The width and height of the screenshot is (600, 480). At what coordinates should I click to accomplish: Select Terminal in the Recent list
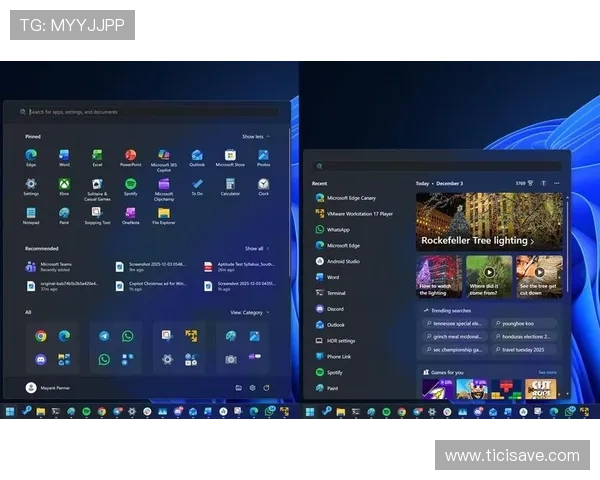pos(331,293)
